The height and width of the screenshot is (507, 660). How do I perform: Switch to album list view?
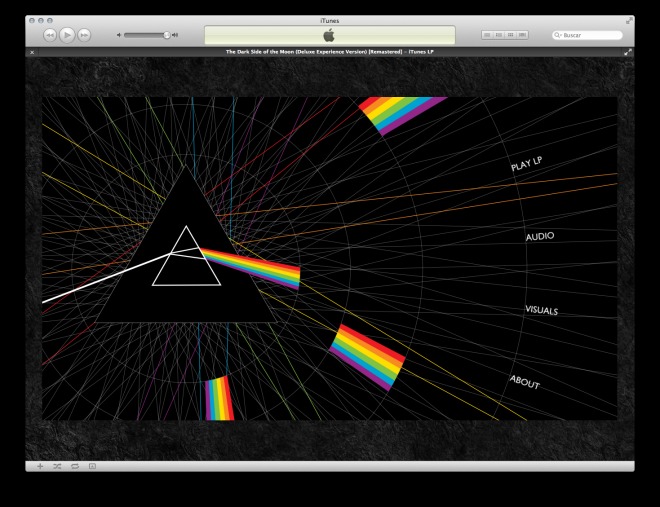499,35
